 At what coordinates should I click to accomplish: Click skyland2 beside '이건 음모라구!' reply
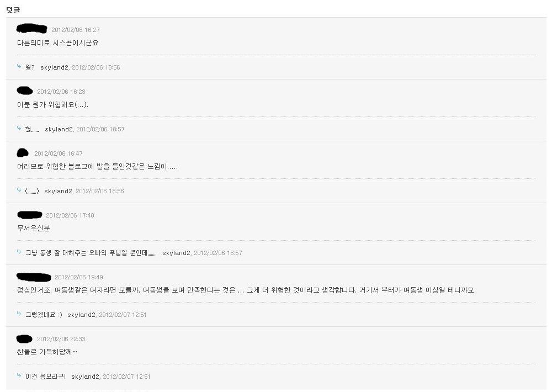tap(85, 377)
